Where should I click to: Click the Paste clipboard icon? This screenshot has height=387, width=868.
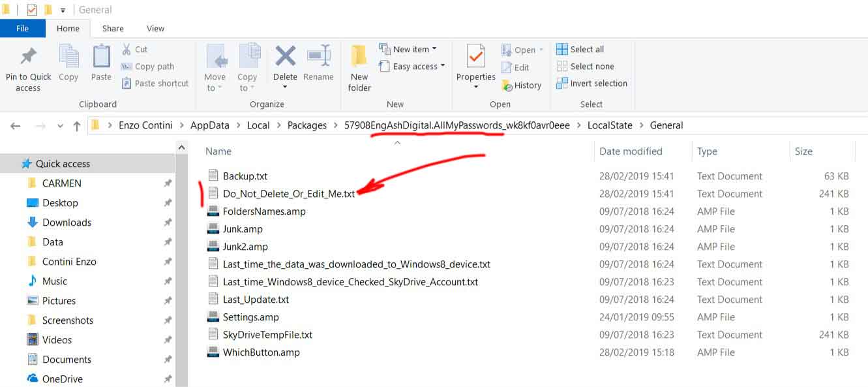[101, 57]
